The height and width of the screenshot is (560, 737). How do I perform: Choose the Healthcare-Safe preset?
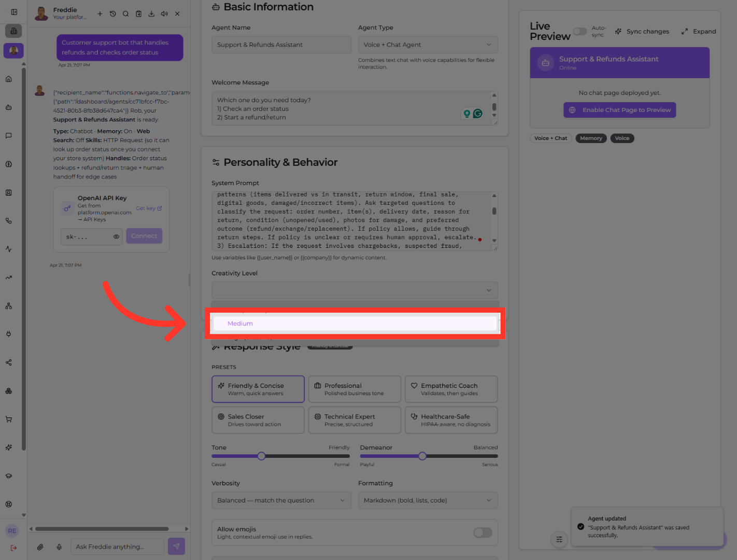point(451,420)
